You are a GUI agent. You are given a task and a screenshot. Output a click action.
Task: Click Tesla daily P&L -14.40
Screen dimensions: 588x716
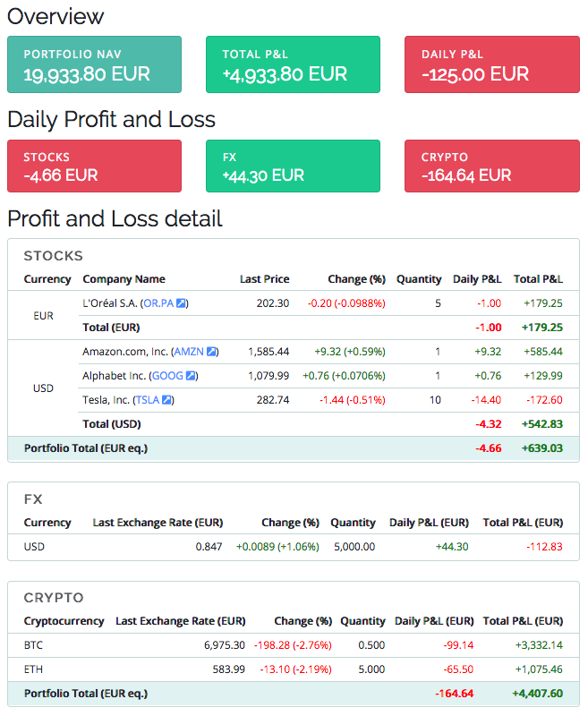(486, 400)
